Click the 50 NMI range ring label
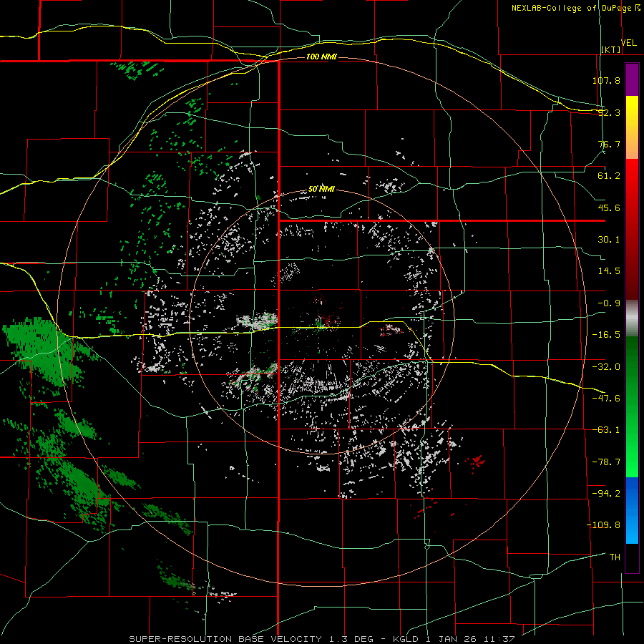644x644 pixels. click(321, 190)
